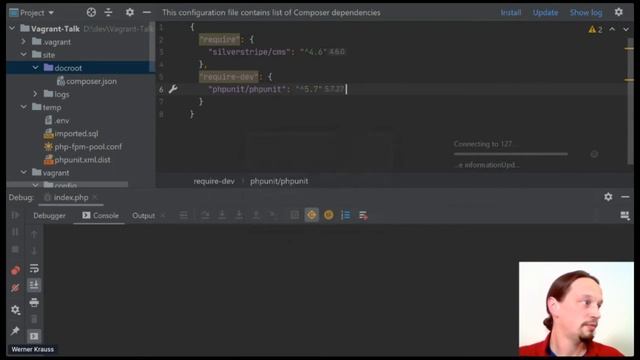Cancel the Connecting background task
640x360 pixels.
click(594, 154)
